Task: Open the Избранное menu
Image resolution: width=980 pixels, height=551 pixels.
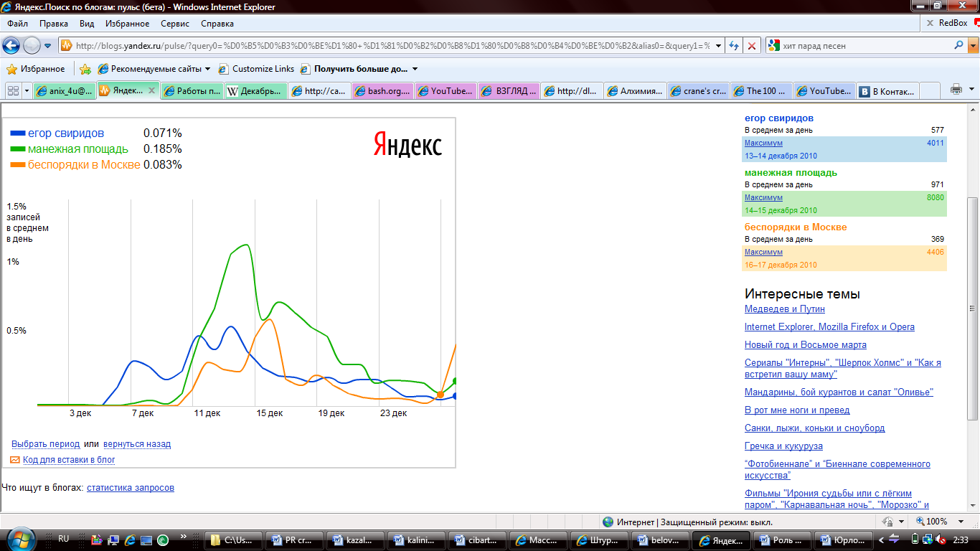Action: pyautogui.click(x=127, y=24)
